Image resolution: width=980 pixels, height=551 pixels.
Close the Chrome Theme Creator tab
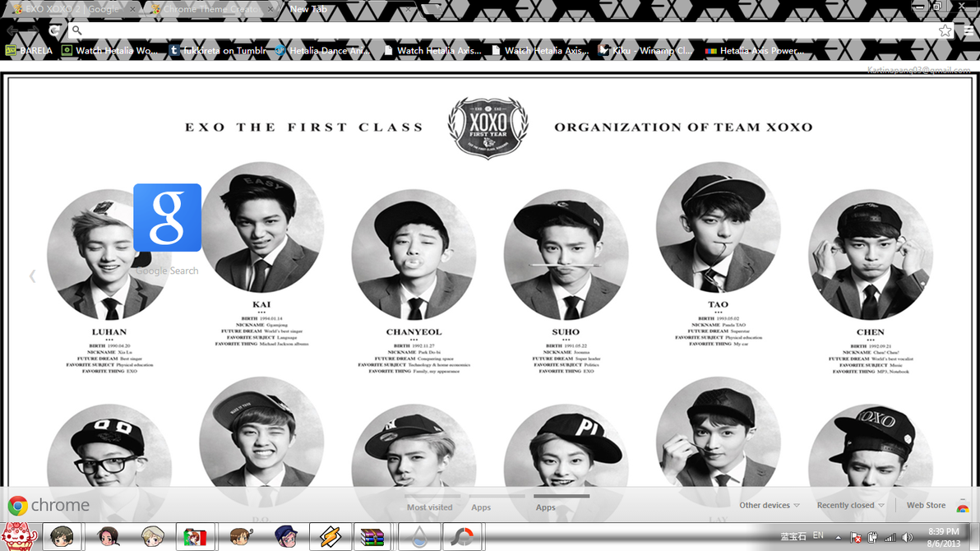point(270,9)
